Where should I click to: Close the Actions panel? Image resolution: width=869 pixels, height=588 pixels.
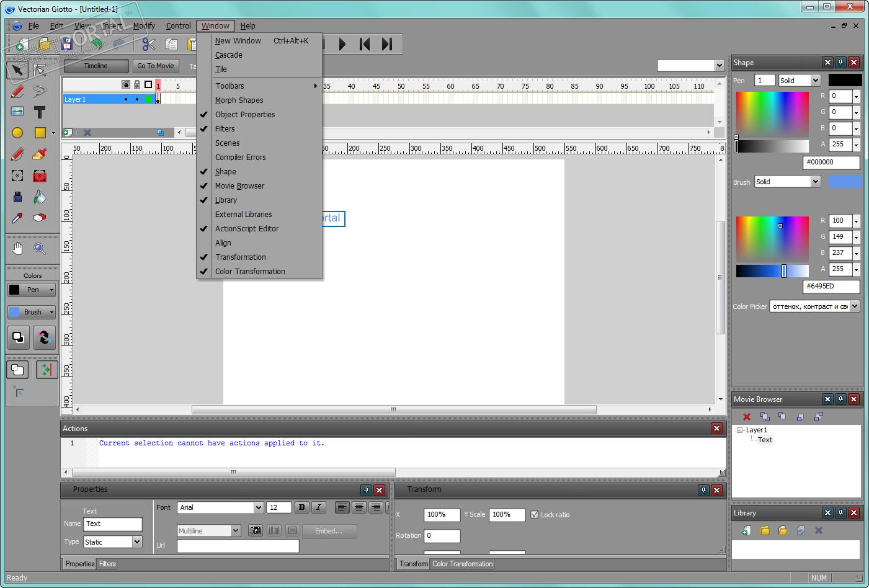[x=716, y=429]
